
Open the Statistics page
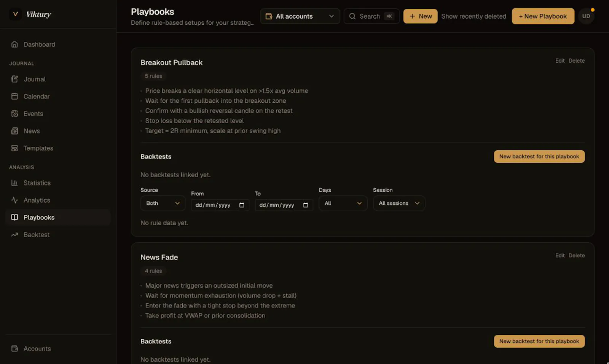point(58,183)
